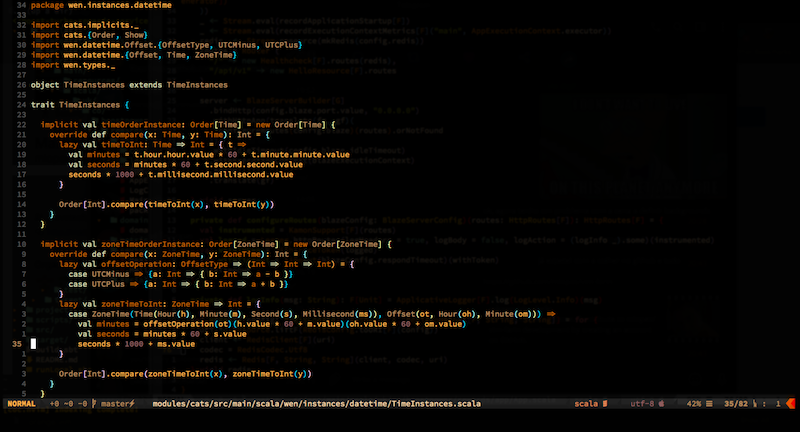
Task: Click the implicit val timeOrderInstance line
Action: click(188, 124)
